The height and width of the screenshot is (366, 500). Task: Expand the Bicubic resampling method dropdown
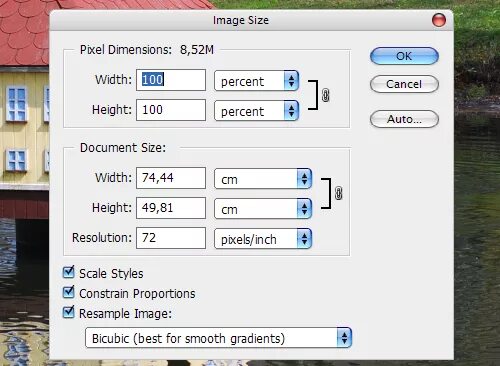(x=218, y=338)
